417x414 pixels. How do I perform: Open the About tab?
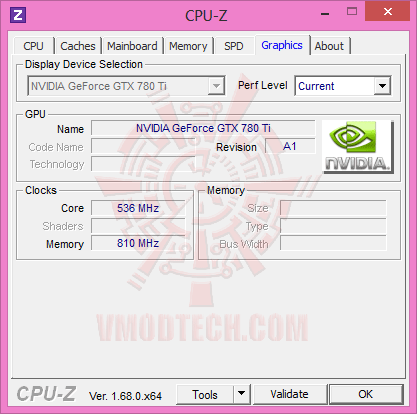pos(329,46)
